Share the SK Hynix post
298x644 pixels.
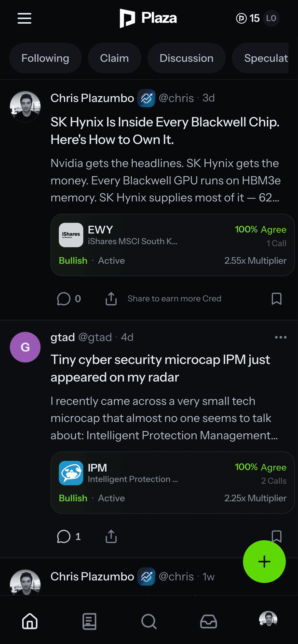pos(111,299)
